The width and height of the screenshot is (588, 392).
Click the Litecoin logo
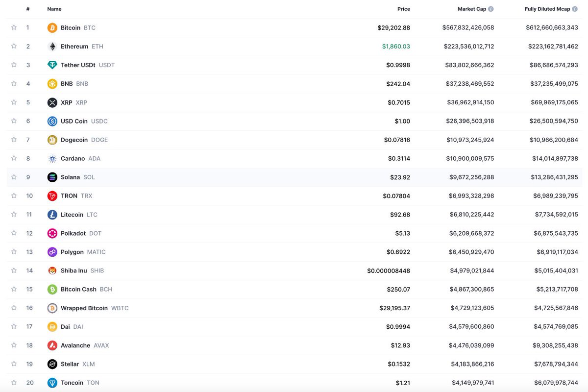coord(52,215)
